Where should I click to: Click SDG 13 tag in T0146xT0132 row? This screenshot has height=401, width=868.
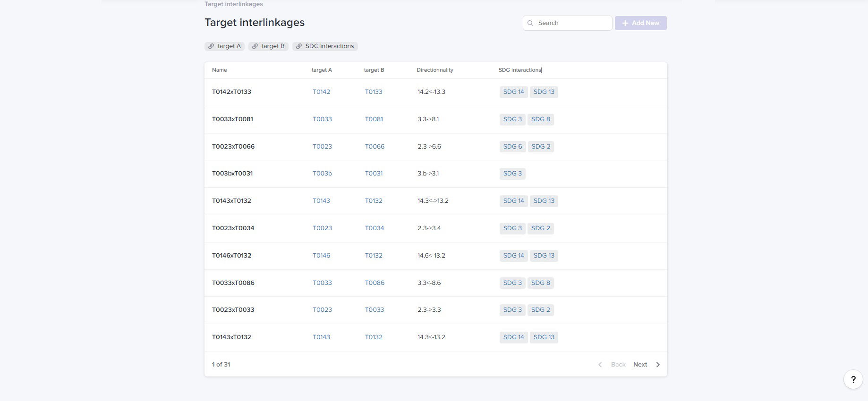(544, 256)
